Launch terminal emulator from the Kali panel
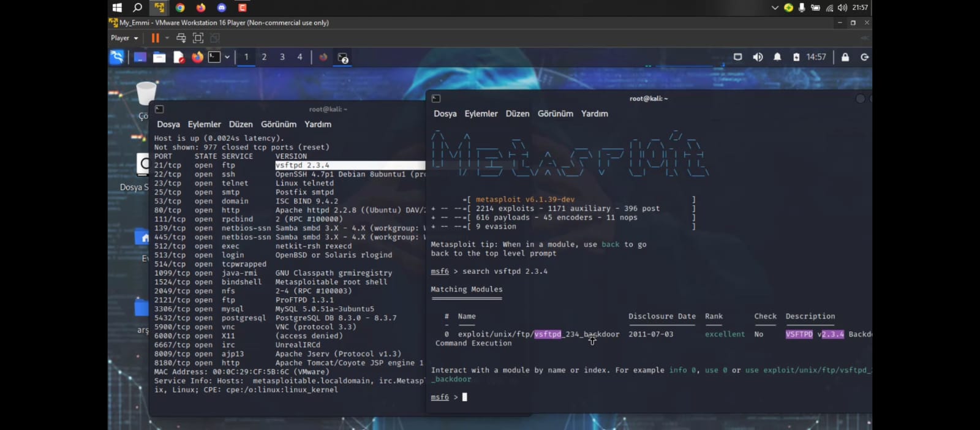Screen dimensions: 980x430 coord(214,57)
